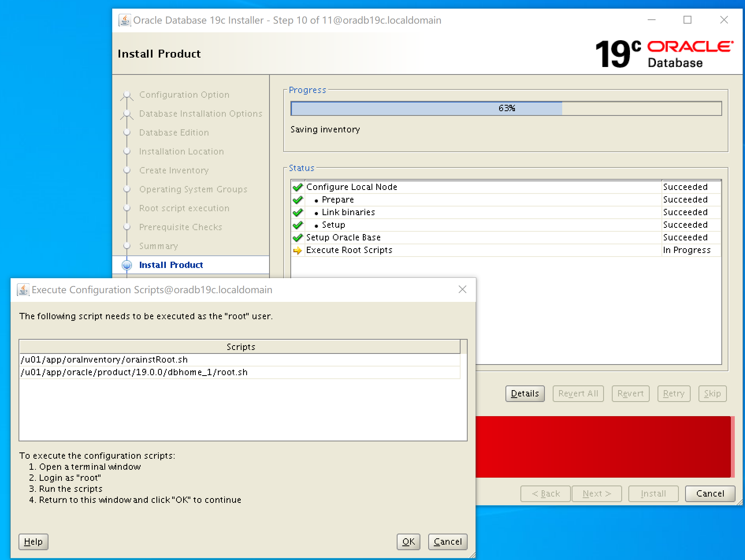Select the Install Product step
Viewport: 745px width, 560px height.
(x=171, y=265)
